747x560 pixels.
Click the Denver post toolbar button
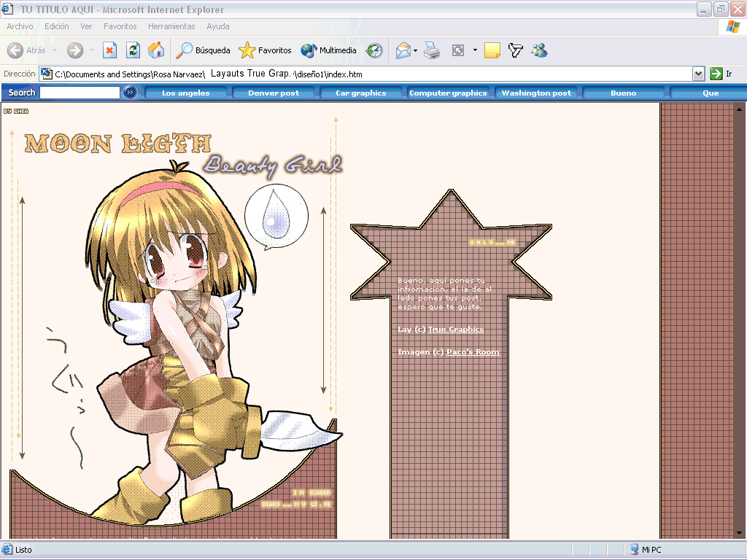[x=274, y=93]
